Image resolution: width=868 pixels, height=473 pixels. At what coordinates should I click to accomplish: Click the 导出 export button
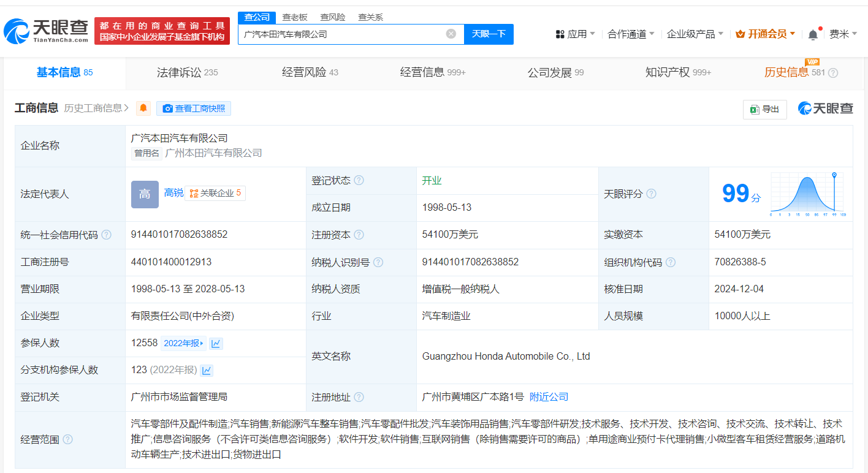pos(764,109)
